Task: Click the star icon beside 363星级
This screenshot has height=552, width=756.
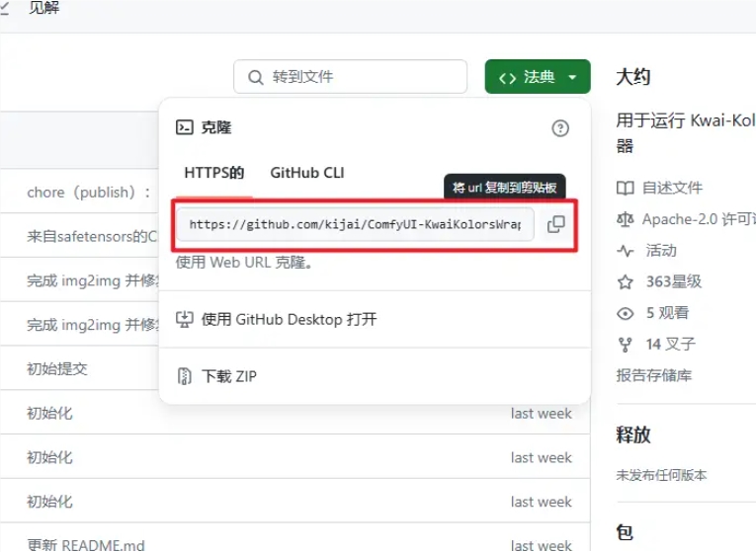Action: point(626,281)
